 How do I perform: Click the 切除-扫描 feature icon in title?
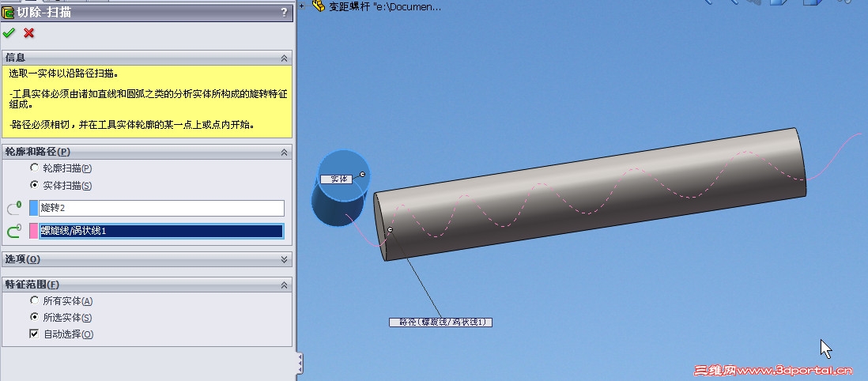coord(8,12)
